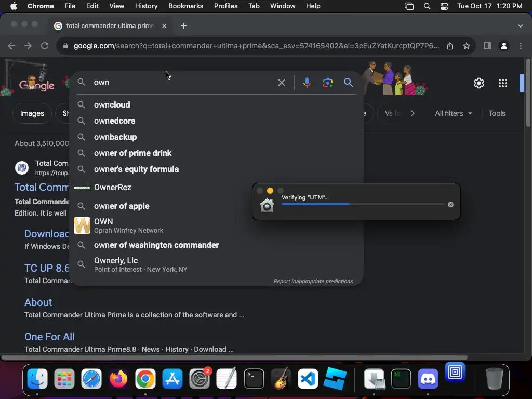Open the App Store from the Dock
Image resolution: width=532 pixels, height=399 pixels.
(172, 379)
